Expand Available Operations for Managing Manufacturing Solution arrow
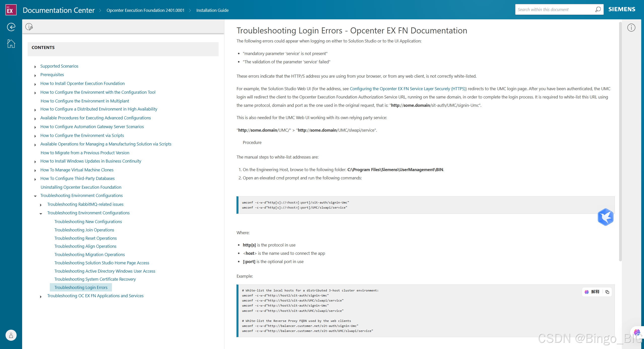The width and height of the screenshot is (644, 349). click(x=35, y=144)
